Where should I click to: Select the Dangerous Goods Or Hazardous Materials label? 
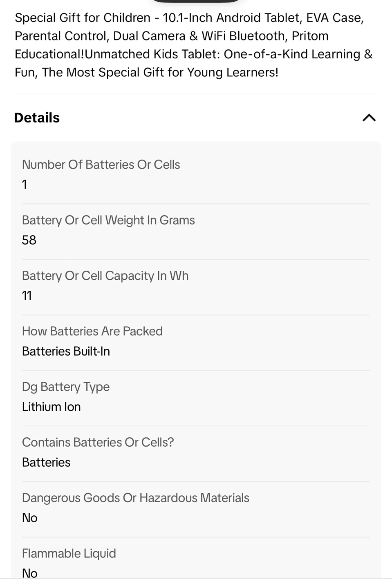tap(135, 498)
